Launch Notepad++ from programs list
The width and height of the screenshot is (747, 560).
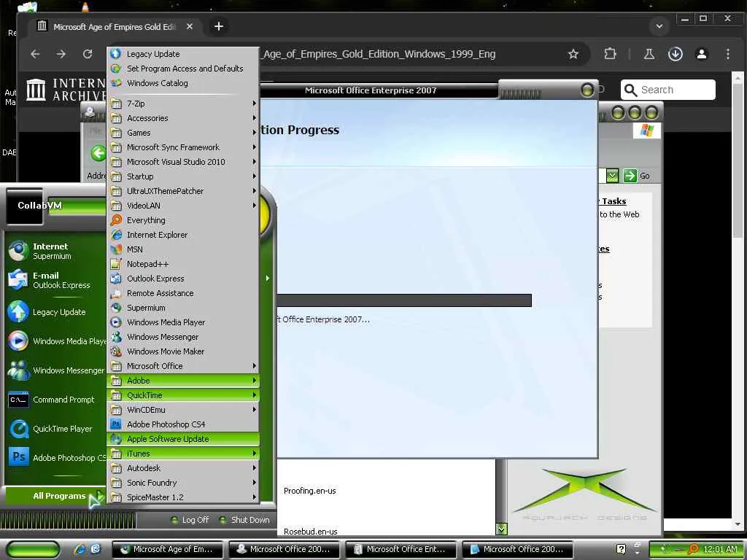pos(183,264)
